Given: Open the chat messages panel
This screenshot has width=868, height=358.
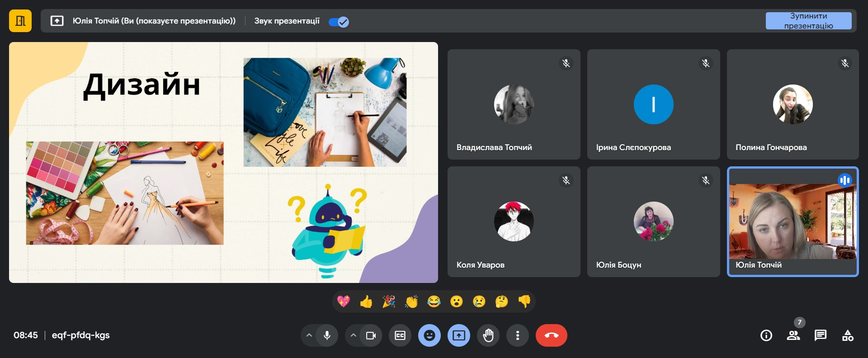Looking at the screenshot, I should tap(821, 335).
